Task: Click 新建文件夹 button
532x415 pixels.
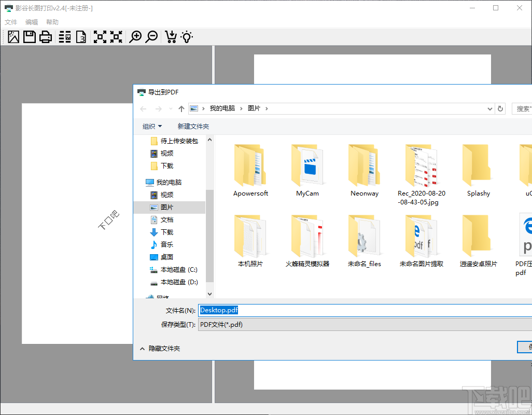Action: [193, 126]
